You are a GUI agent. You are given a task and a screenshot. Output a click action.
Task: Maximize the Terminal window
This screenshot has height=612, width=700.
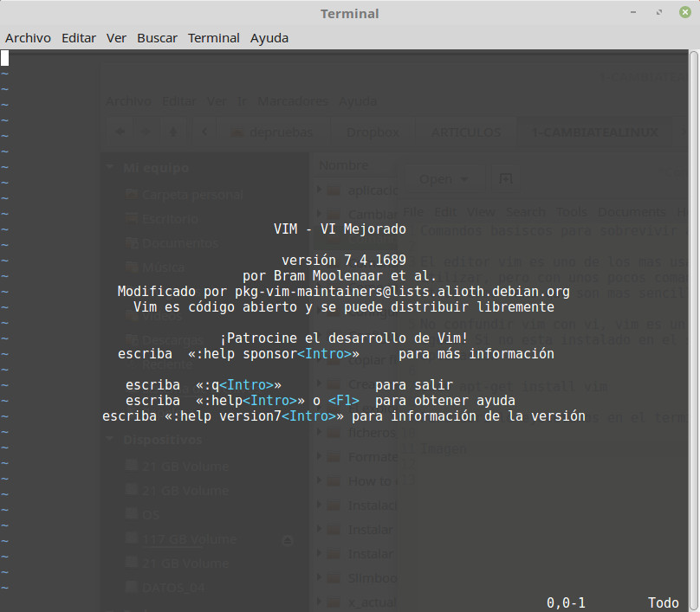point(659,12)
